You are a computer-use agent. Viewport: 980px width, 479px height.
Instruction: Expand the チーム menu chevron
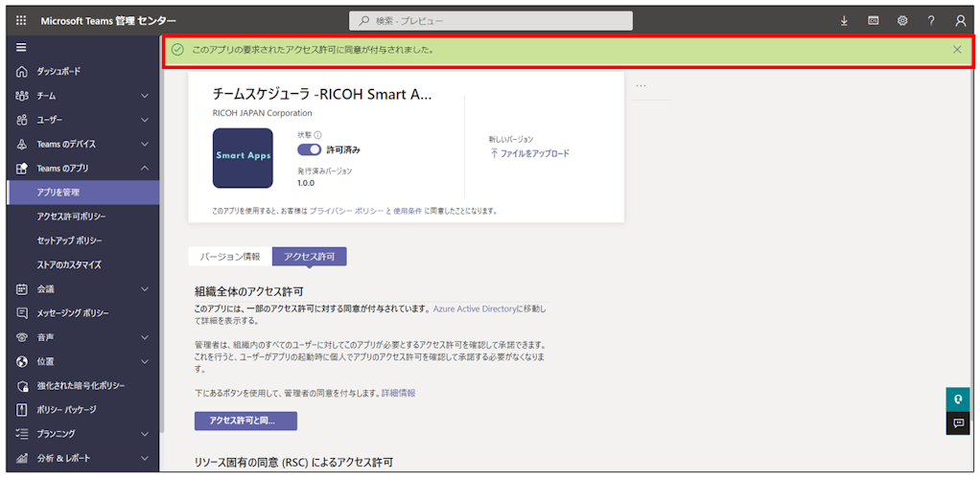point(145,96)
